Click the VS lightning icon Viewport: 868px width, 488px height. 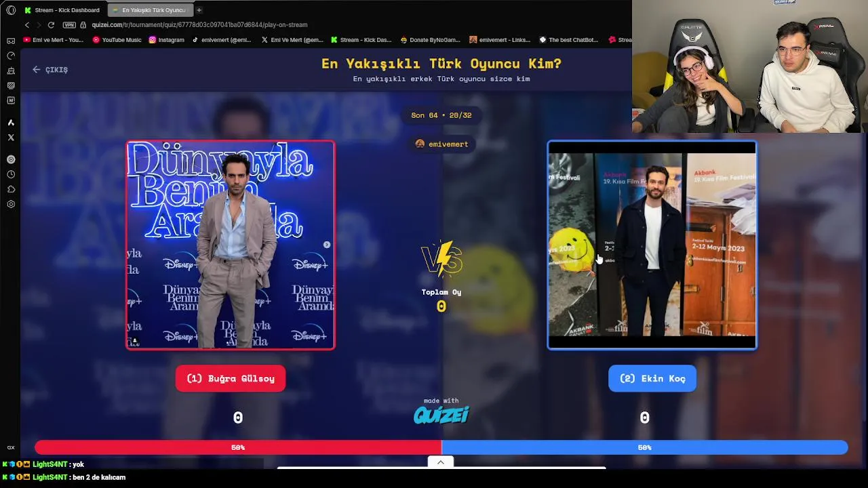coord(441,258)
